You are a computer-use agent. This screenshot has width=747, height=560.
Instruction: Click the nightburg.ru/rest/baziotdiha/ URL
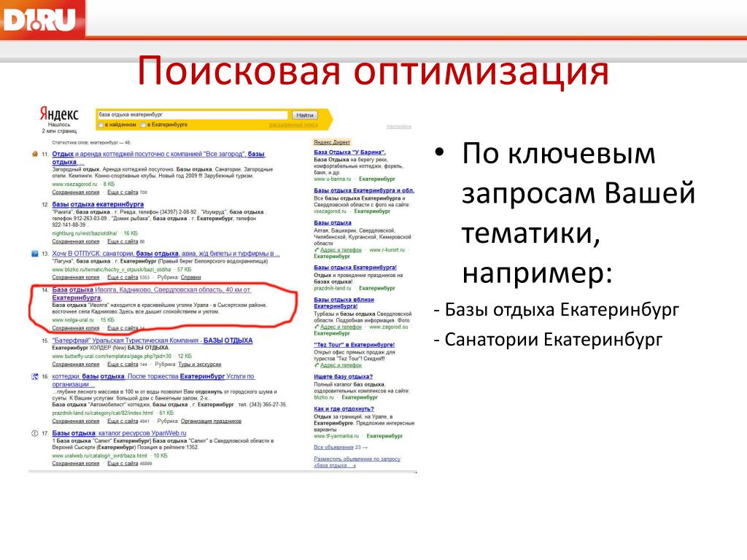[85, 233]
